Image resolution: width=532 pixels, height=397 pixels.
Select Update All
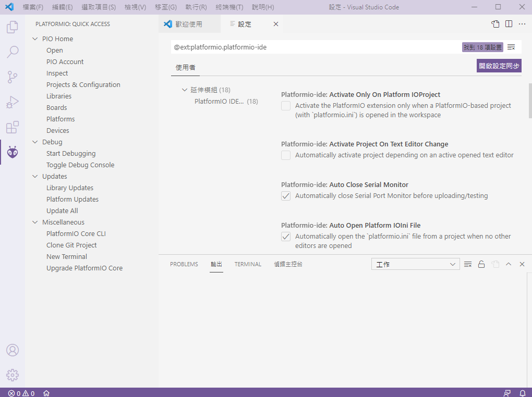click(x=62, y=211)
